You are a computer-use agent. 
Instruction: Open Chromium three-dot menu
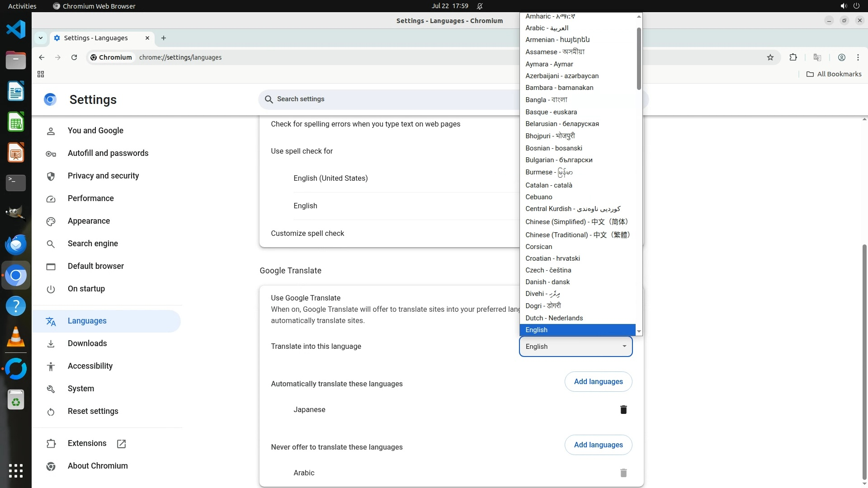tap(858, 57)
